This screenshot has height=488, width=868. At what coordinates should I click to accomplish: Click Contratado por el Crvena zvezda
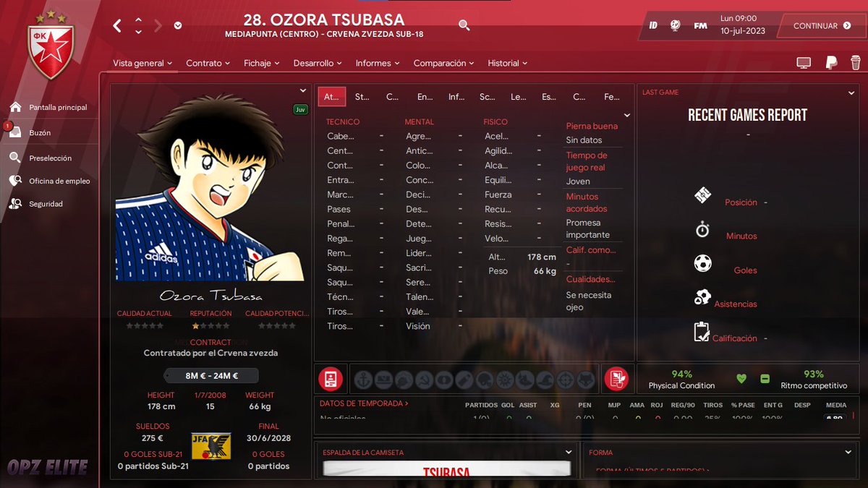210,353
